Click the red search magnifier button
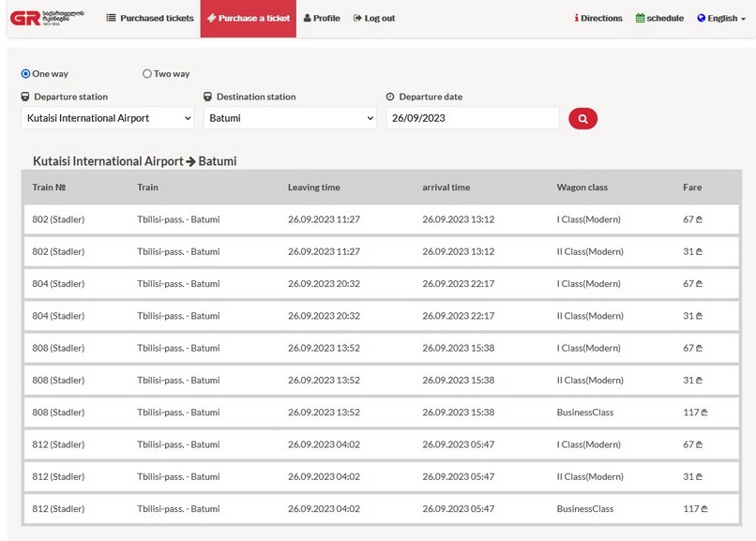756x541 pixels. point(582,118)
